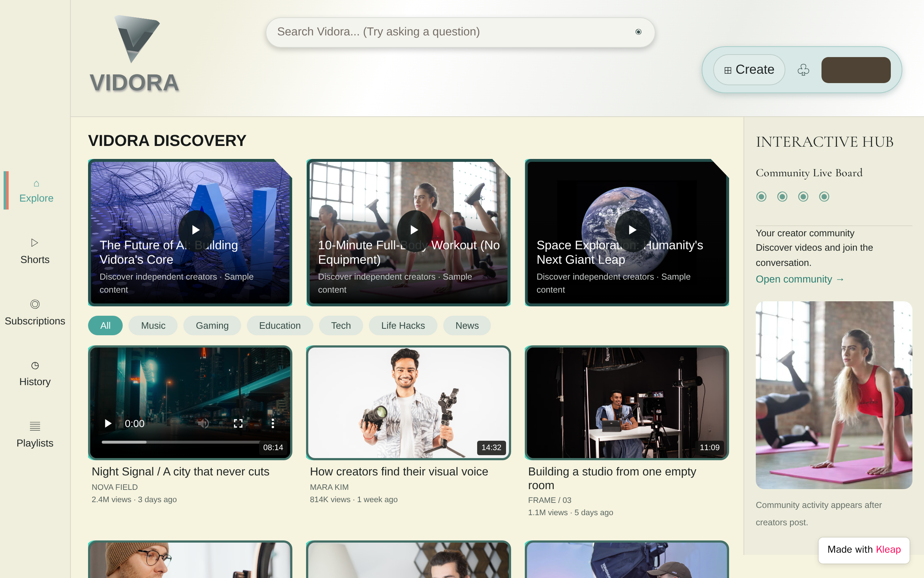Click the NOVA FIELD channel name

[114, 487]
